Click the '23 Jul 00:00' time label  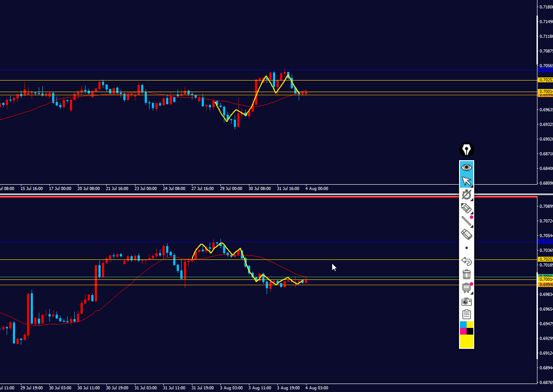146,189
